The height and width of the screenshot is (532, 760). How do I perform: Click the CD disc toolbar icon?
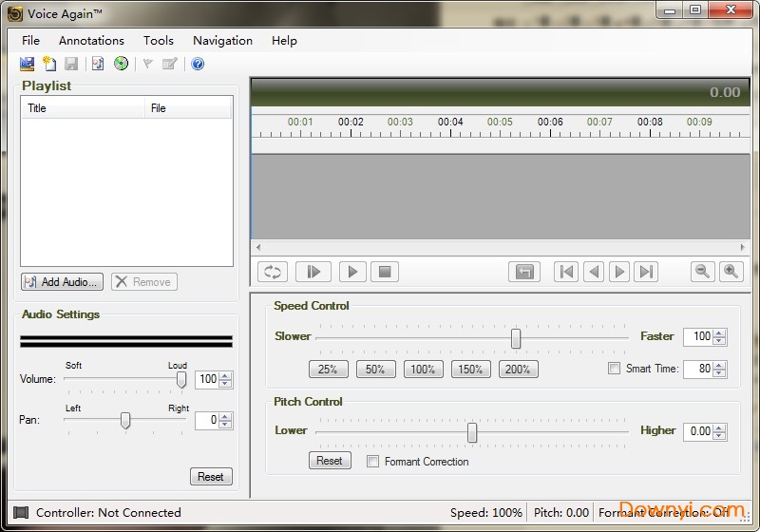[121, 64]
